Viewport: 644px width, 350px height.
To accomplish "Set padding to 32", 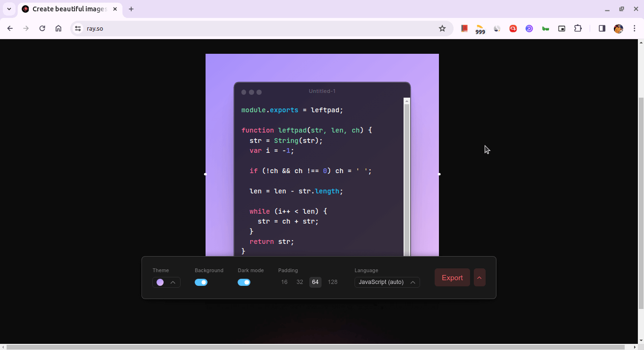I will coord(300,282).
